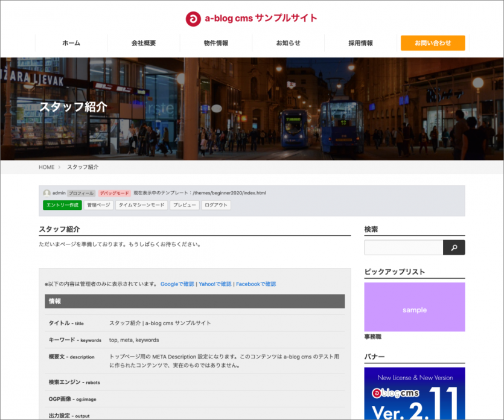Open the 管理ページ button
The height and width of the screenshot is (420, 504).
point(98,205)
